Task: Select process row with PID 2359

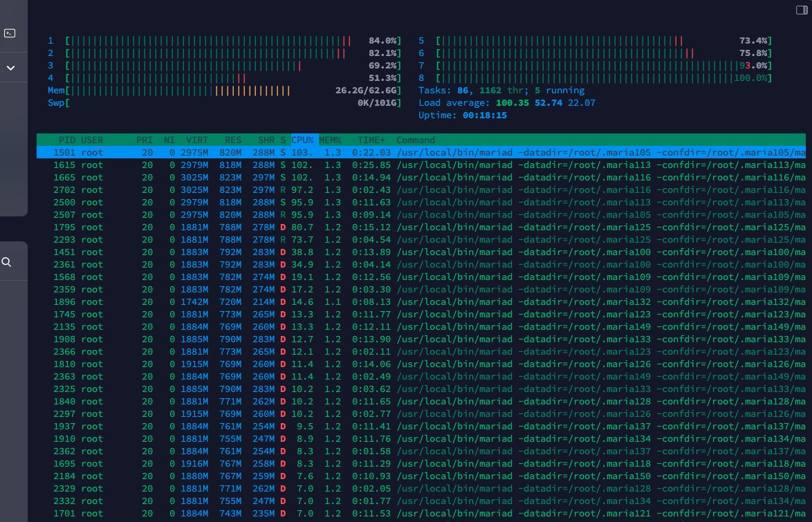Action: 421,289
